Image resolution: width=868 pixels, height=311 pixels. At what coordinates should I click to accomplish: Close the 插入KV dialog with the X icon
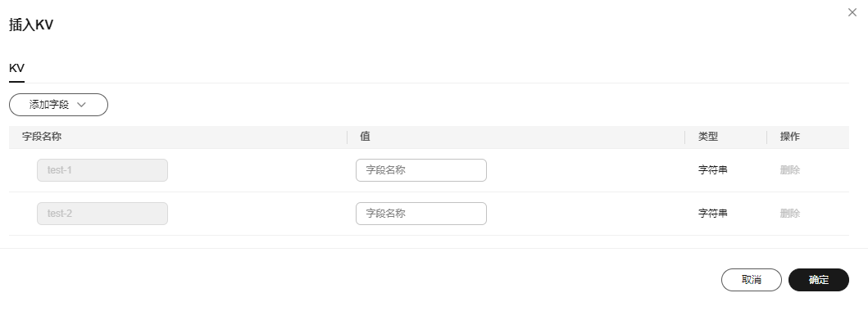coord(852,12)
